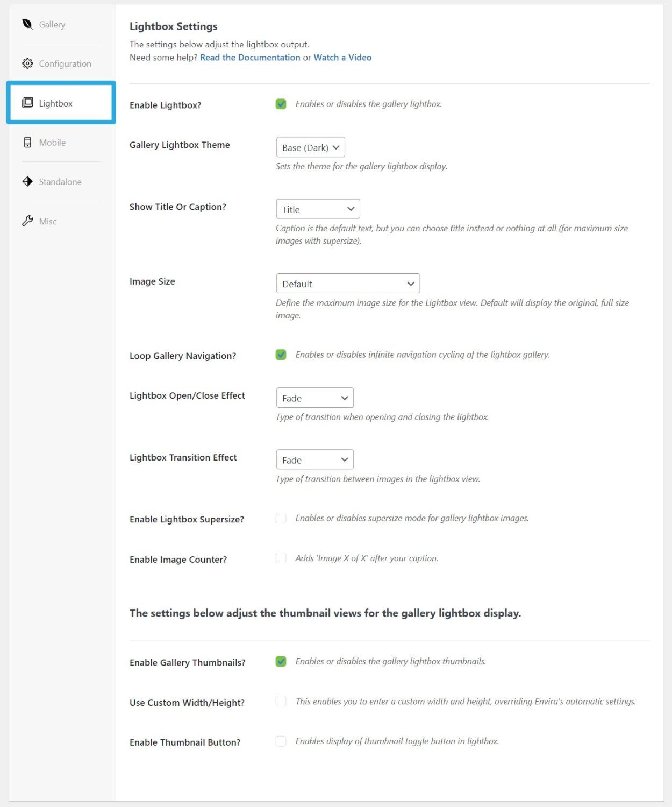Screen dimensions: 672x807
Task: Disable Loop Gallery Navigation checkbox
Action: 281,355
